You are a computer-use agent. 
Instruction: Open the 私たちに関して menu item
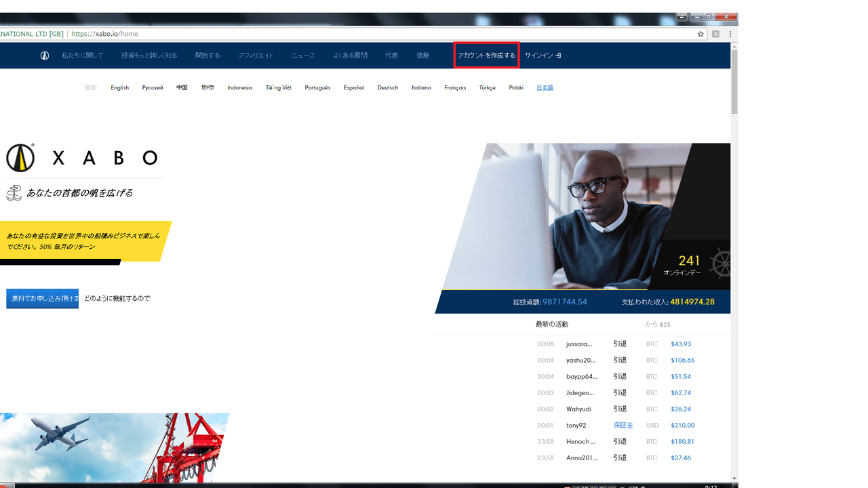[83, 56]
